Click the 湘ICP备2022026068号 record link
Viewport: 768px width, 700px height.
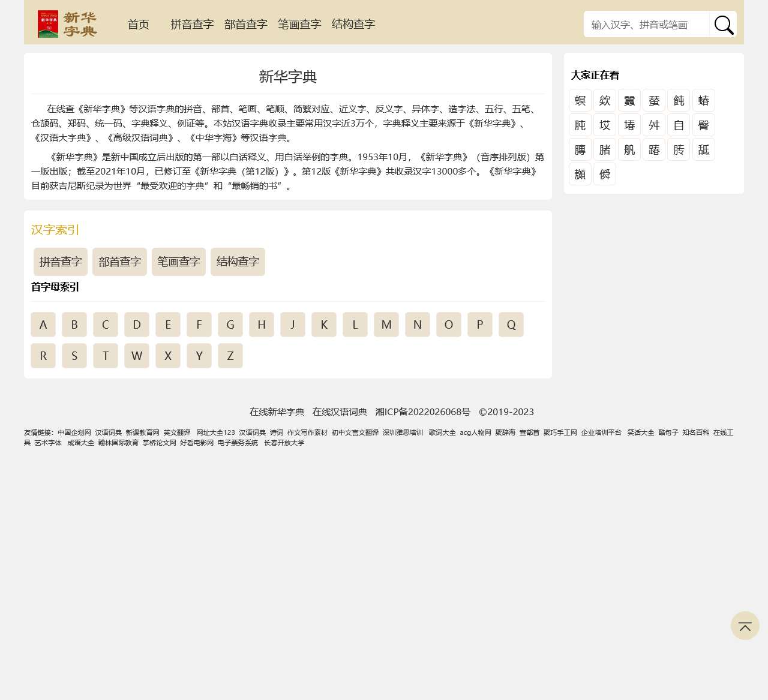[x=422, y=411]
